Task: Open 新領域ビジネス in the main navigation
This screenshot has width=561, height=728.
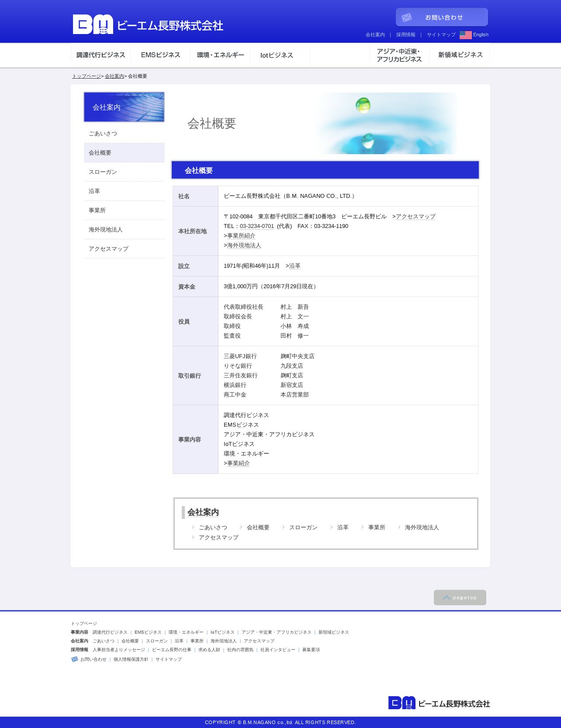Action: point(460,55)
